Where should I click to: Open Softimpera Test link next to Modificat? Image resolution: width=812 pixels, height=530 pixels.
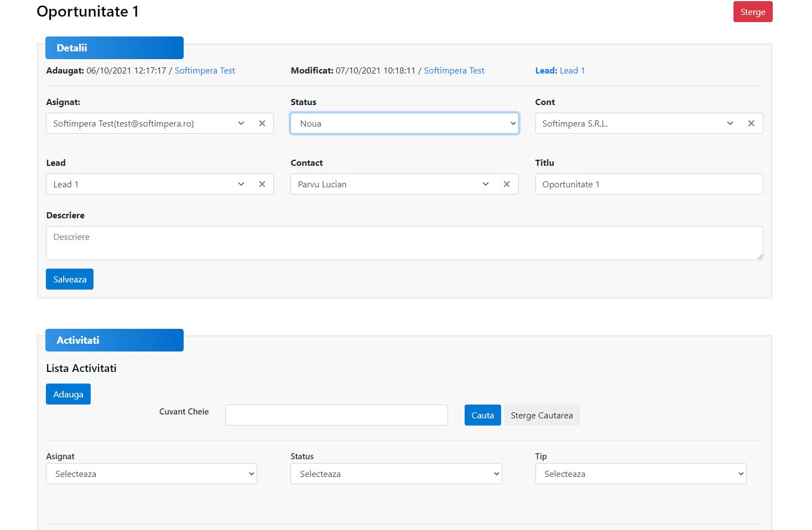point(454,71)
